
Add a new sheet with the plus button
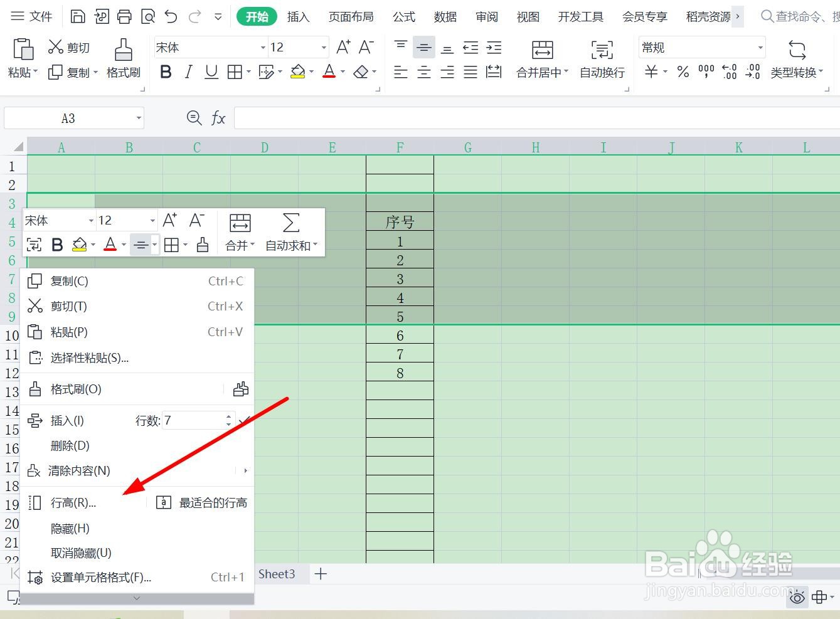[x=321, y=573]
